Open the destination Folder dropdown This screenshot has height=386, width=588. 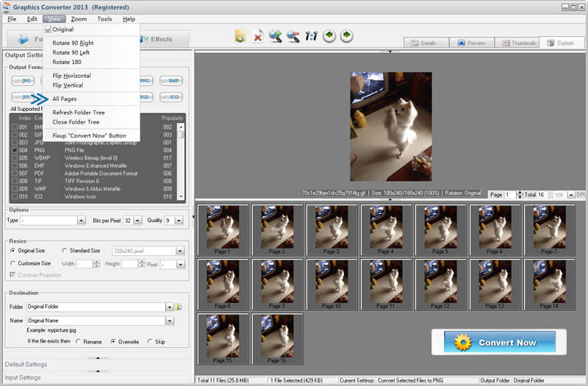(170, 307)
